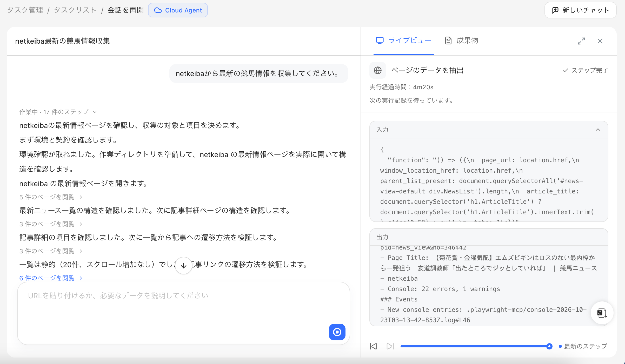Click 会話を再開 in the breadcrumb
The image size is (625, 364).
pos(125,10)
